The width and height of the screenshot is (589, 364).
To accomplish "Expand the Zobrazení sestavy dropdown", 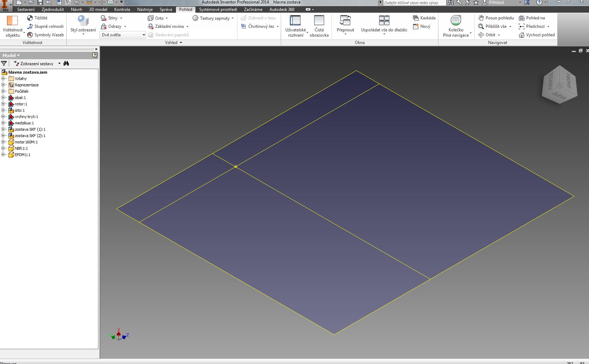I will pos(59,64).
